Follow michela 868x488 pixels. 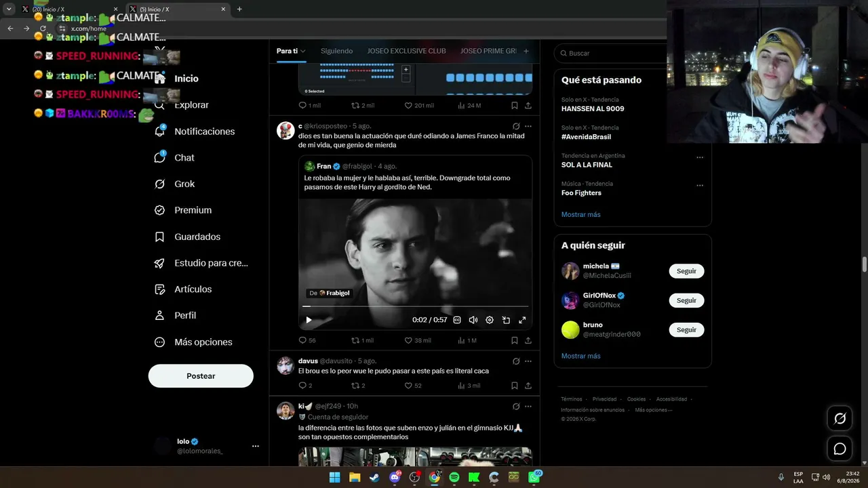(686, 271)
